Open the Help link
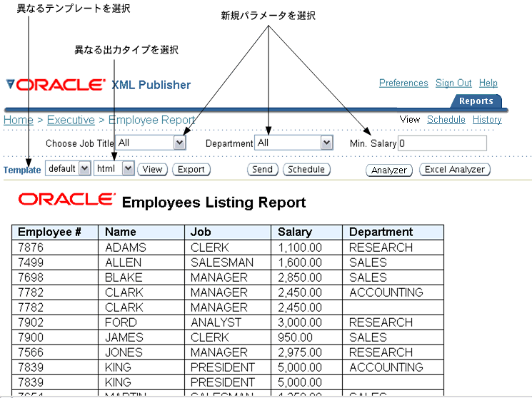The height and width of the screenshot is (398, 532). coord(488,83)
